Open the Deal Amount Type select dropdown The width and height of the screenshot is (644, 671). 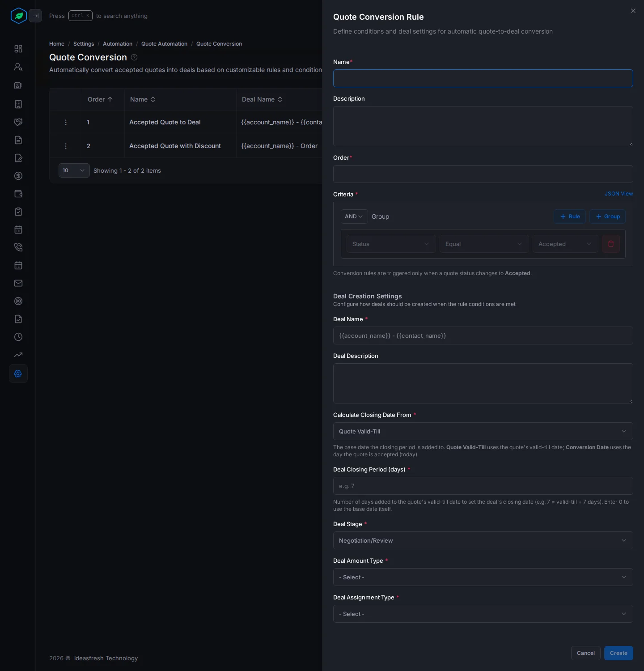coord(483,577)
